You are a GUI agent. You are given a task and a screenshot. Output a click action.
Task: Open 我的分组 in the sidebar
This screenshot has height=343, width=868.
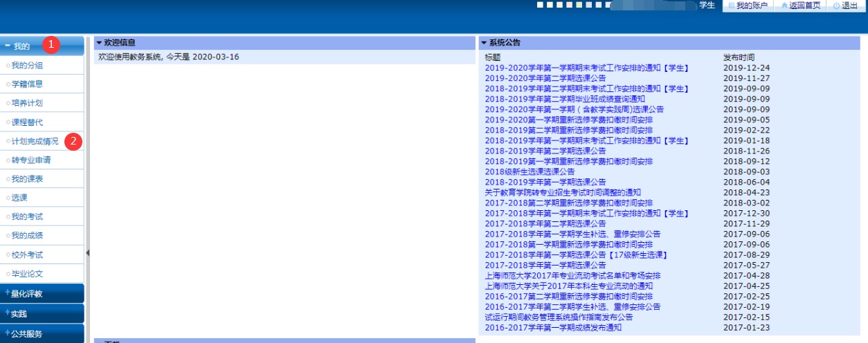click(27, 66)
